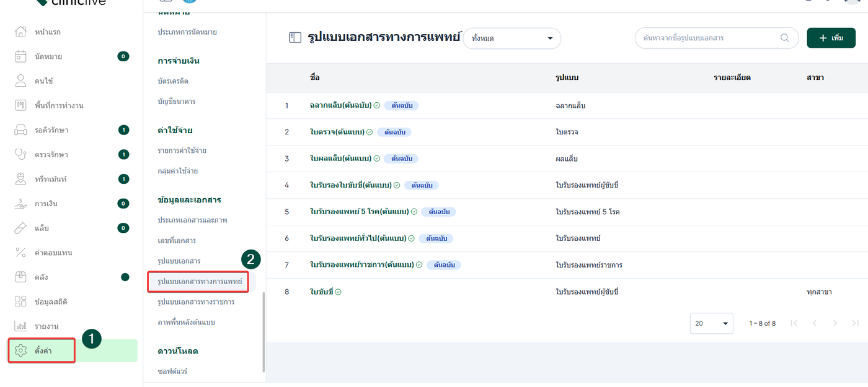
Task: Open the ภาพพื้นหลังต้นแบบ submenu item
Action: (186, 323)
